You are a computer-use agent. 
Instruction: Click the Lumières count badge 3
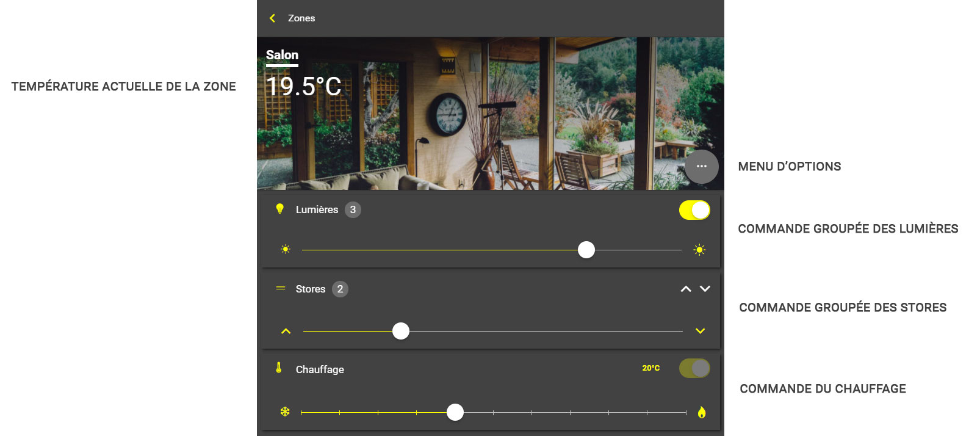coord(353,209)
